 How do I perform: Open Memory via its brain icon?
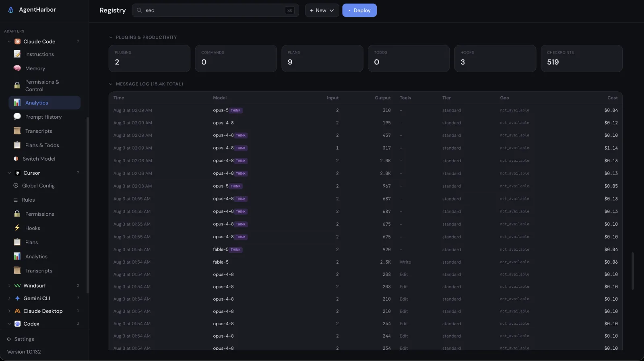17,68
